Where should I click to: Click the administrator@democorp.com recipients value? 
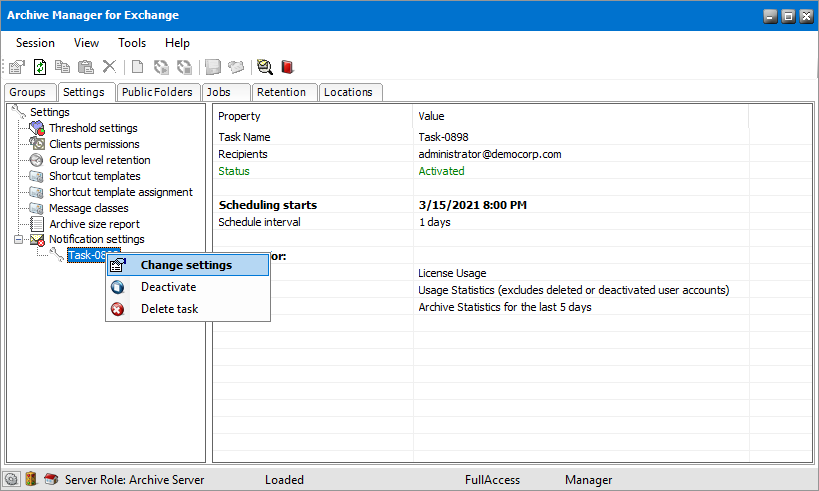coord(490,154)
